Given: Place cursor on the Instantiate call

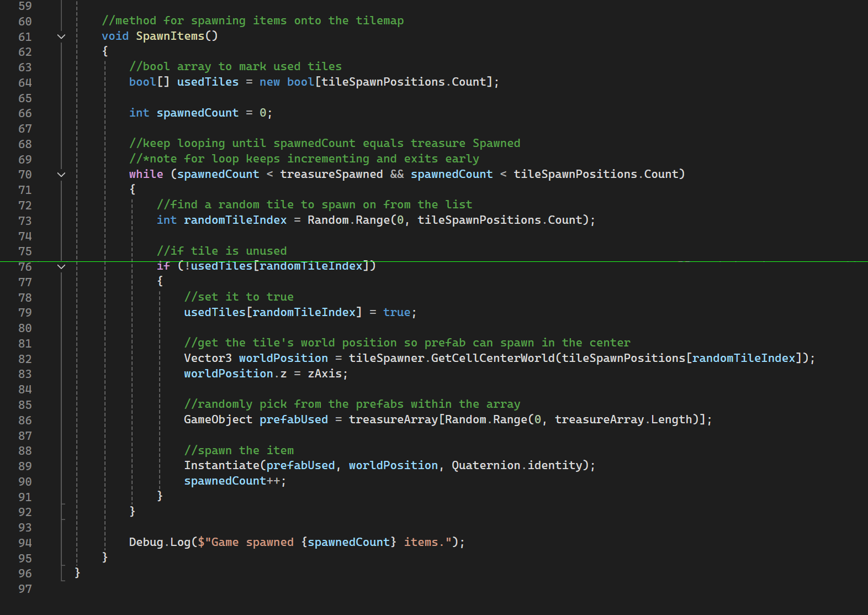Looking at the screenshot, I should [221, 465].
